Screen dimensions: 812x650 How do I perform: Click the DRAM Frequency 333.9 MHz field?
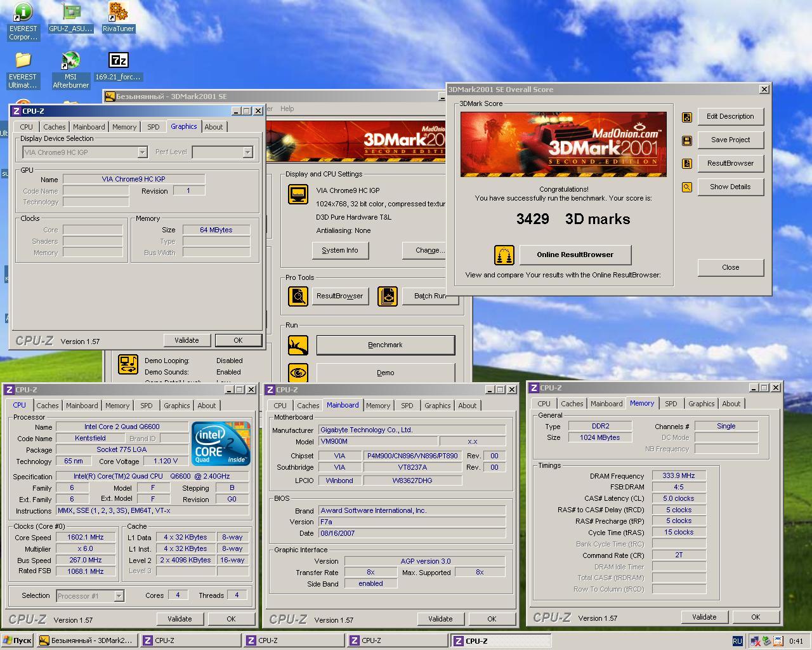pyautogui.click(x=679, y=476)
